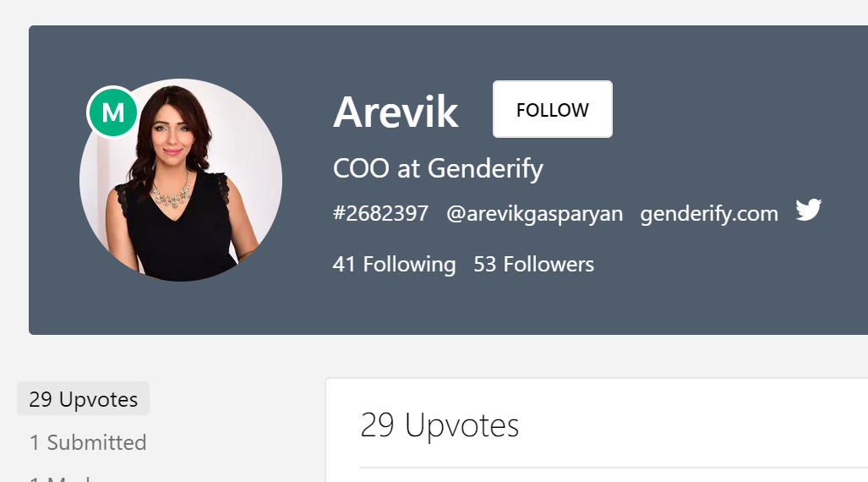This screenshot has width=868, height=482.
Task: Follow Arevik with the FOLLOW button
Action: tap(553, 109)
